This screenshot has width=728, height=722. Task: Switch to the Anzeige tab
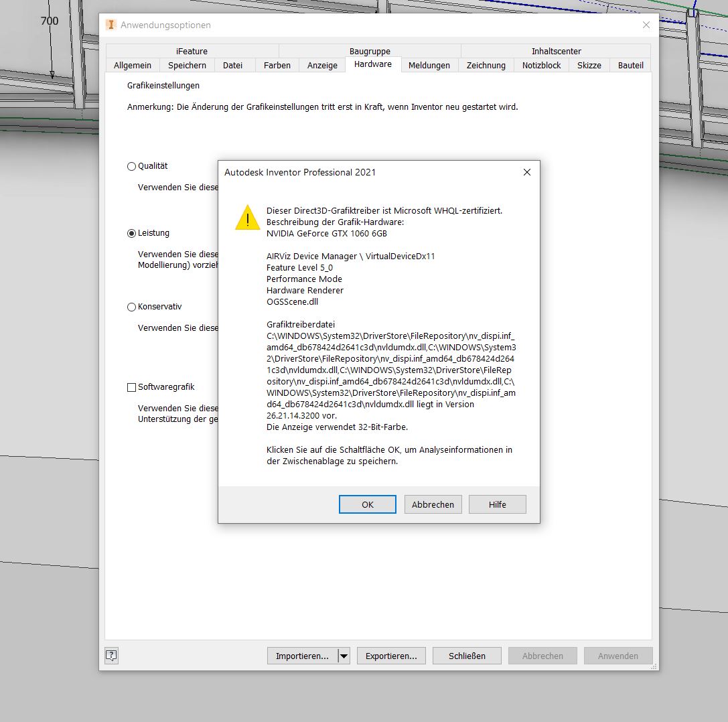click(x=322, y=65)
